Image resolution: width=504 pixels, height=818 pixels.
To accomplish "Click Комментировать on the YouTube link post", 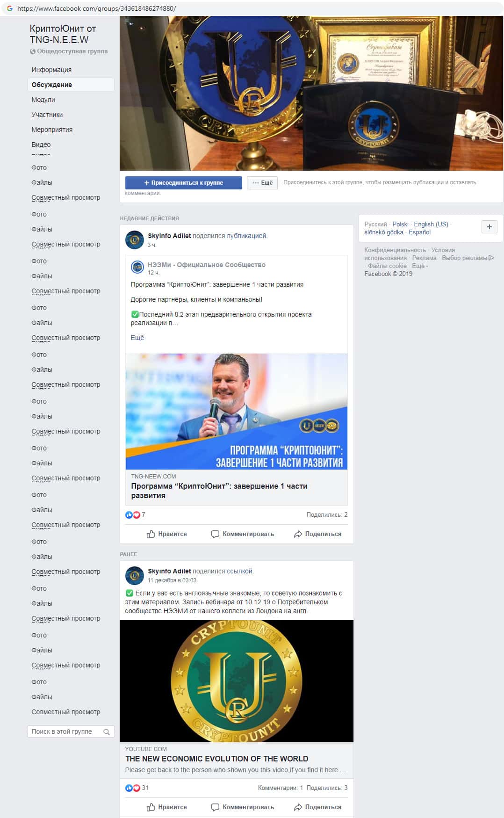I will [x=243, y=807].
